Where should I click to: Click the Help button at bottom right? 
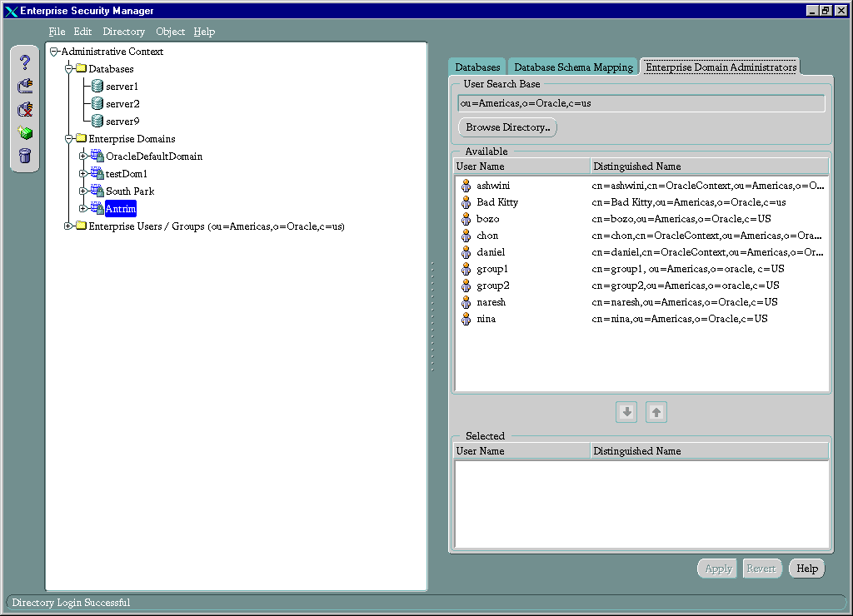coord(806,569)
